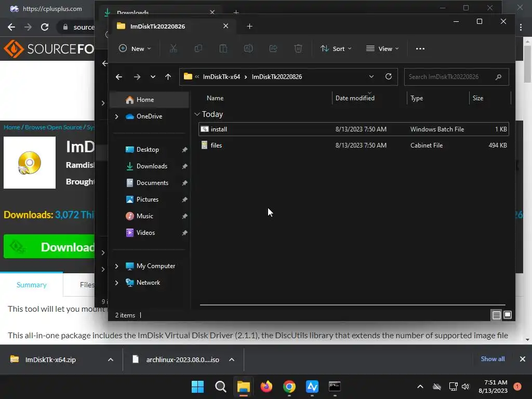The width and height of the screenshot is (532, 399).
Task: Open Downloads in quick access
Action: point(152,166)
